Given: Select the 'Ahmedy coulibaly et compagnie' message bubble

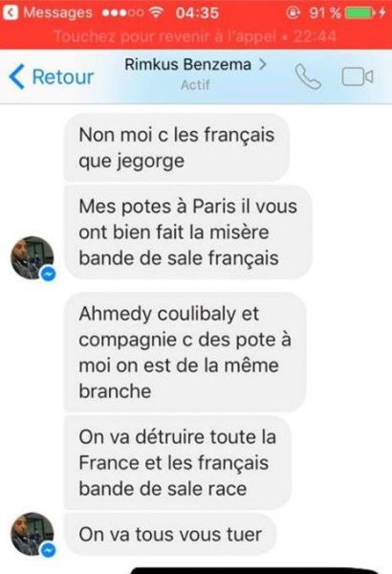Looking at the screenshot, I should pos(185,352).
